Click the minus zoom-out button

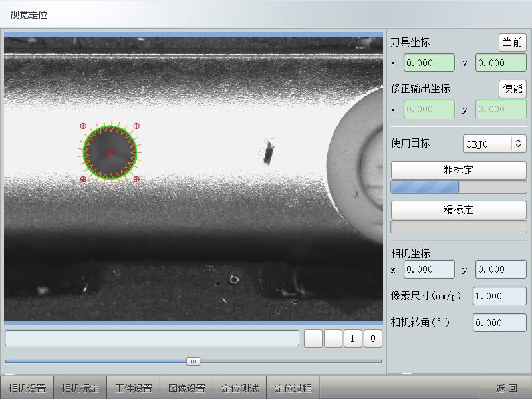point(333,338)
